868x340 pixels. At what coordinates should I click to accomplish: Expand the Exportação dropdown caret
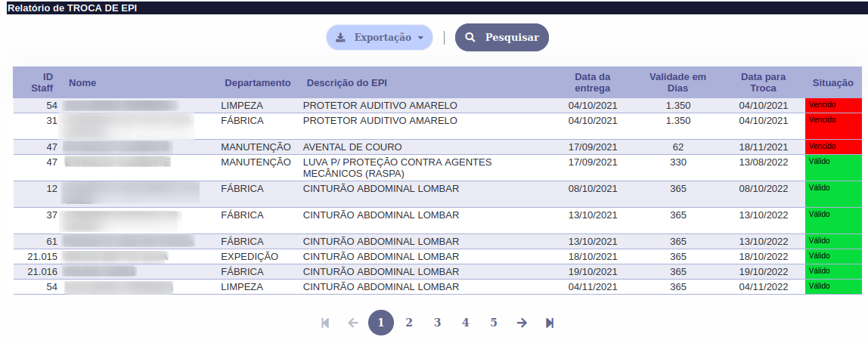420,38
